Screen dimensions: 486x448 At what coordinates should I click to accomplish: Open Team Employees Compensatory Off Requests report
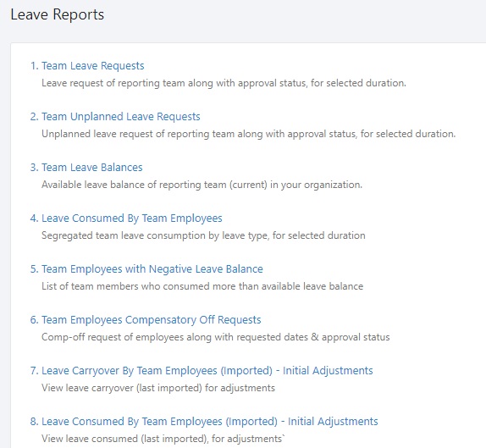click(x=152, y=320)
